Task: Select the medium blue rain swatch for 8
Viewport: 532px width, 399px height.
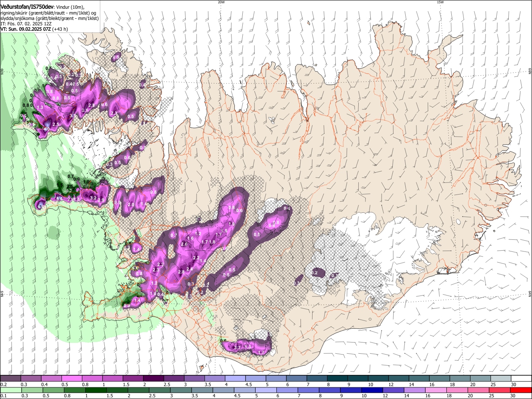Action: pyautogui.click(x=330, y=390)
